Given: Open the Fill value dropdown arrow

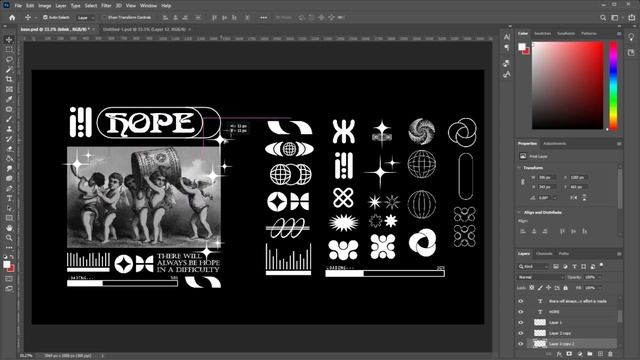Looking at the screenshot, I should [600, 288].
